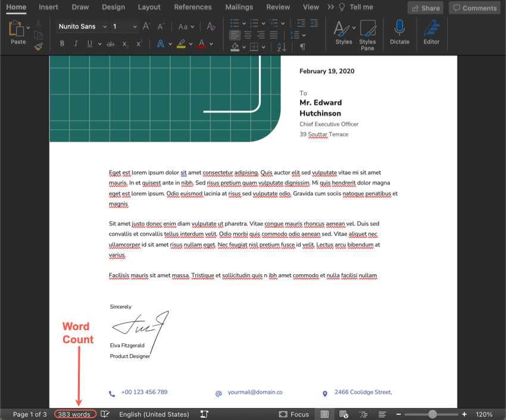This screenshot has width=506, height=420.
Task: Open the Styles Pane
Action: coord(367,33)
